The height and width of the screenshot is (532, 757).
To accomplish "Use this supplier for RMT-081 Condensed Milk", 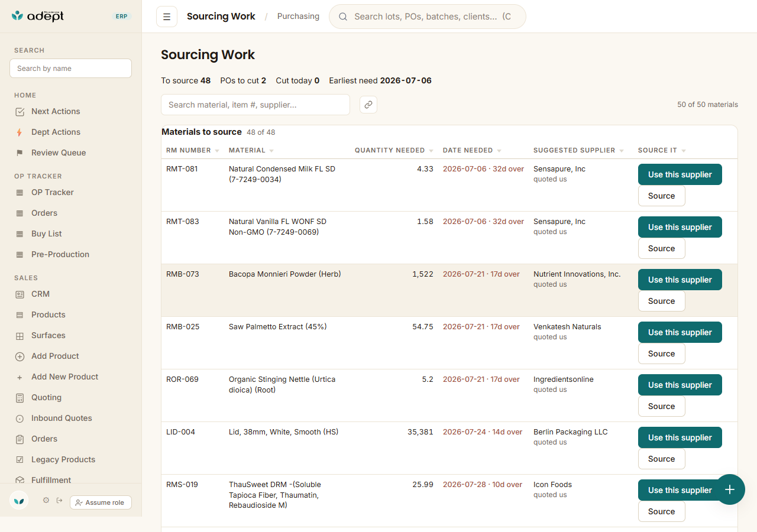I will pos(680,174).
